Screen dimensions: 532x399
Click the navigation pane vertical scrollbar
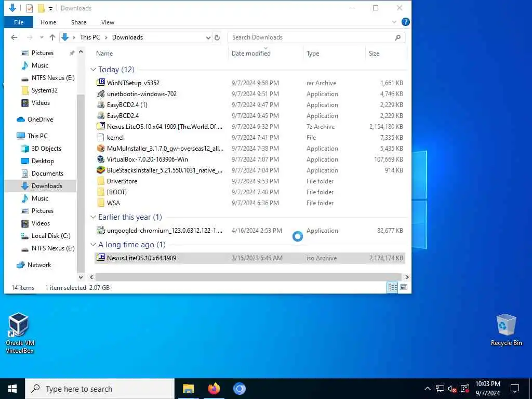[81, 183]
